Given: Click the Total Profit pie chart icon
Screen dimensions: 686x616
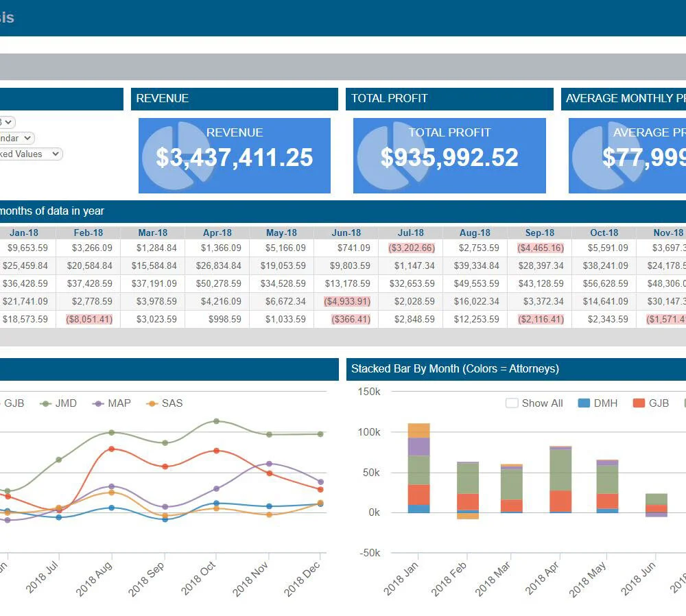Looking at the screenshot, I should coord(392,156).
